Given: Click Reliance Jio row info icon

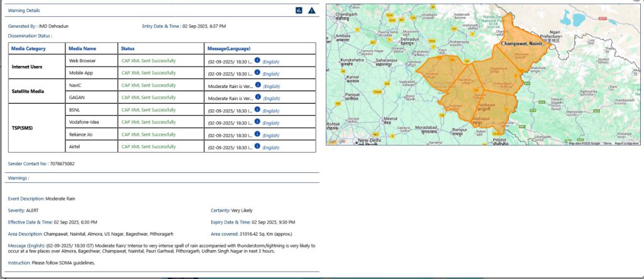Looking at the screenshot, I should [x=257, y=134].
